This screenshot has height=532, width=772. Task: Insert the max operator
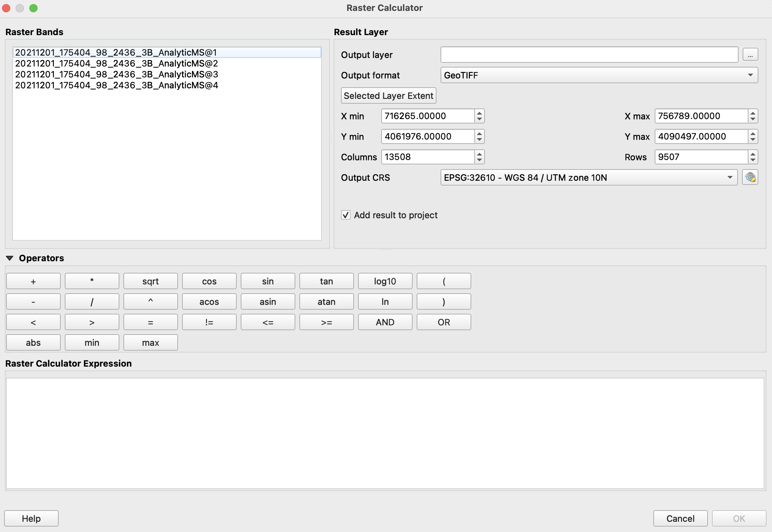pyautogui.click(x=151, y=342)
